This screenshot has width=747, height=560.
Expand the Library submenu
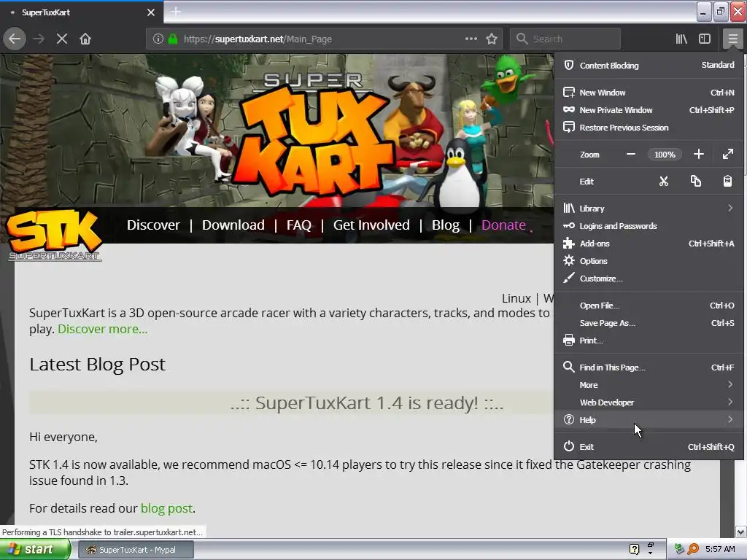[649, 209]
